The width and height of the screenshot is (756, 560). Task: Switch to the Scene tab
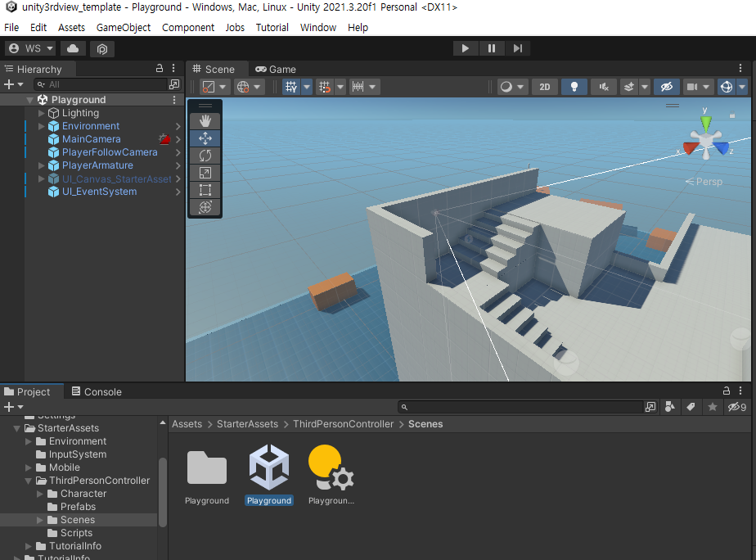click(213, 70)
